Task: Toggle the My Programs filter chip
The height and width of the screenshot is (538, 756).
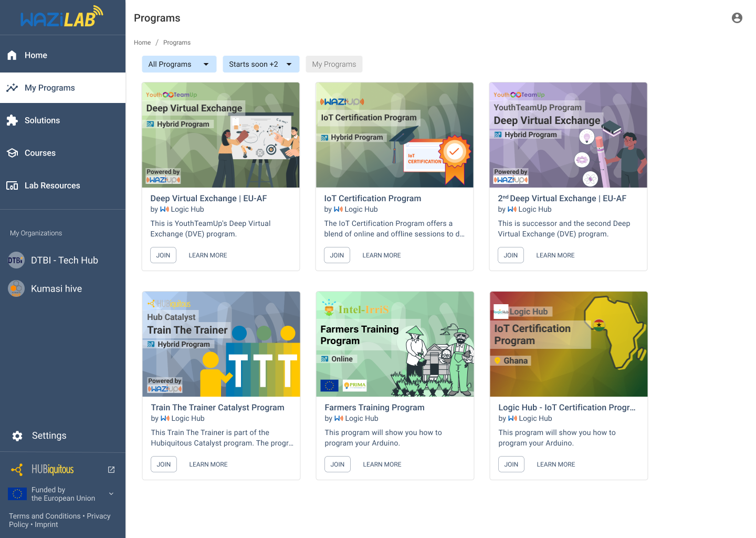Action: (334, 64)
